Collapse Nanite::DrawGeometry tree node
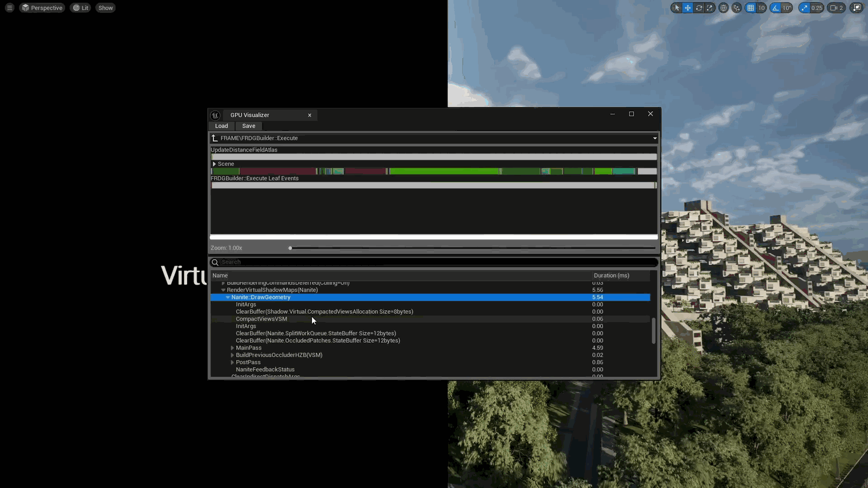868x488 pixels. click(x=228, y=297)
